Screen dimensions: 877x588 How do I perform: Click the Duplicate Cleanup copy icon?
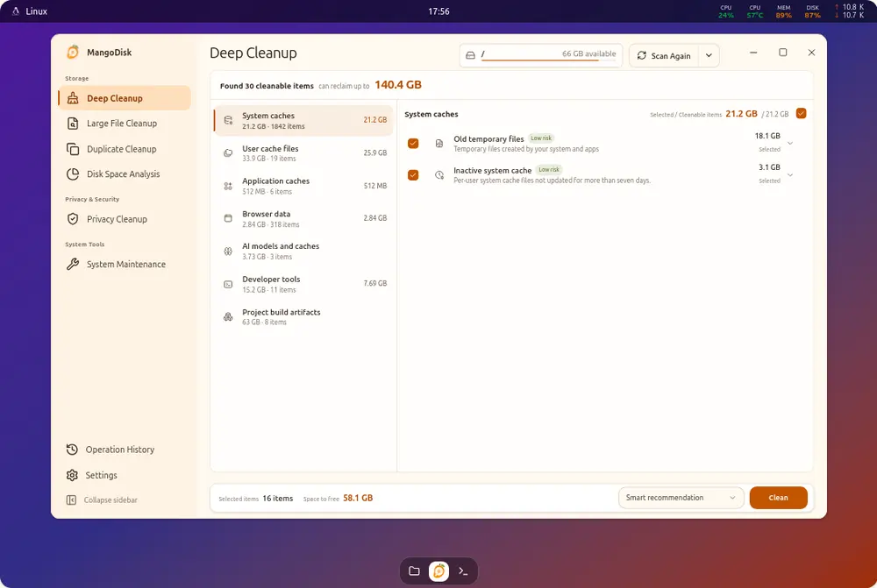point(73,149)
